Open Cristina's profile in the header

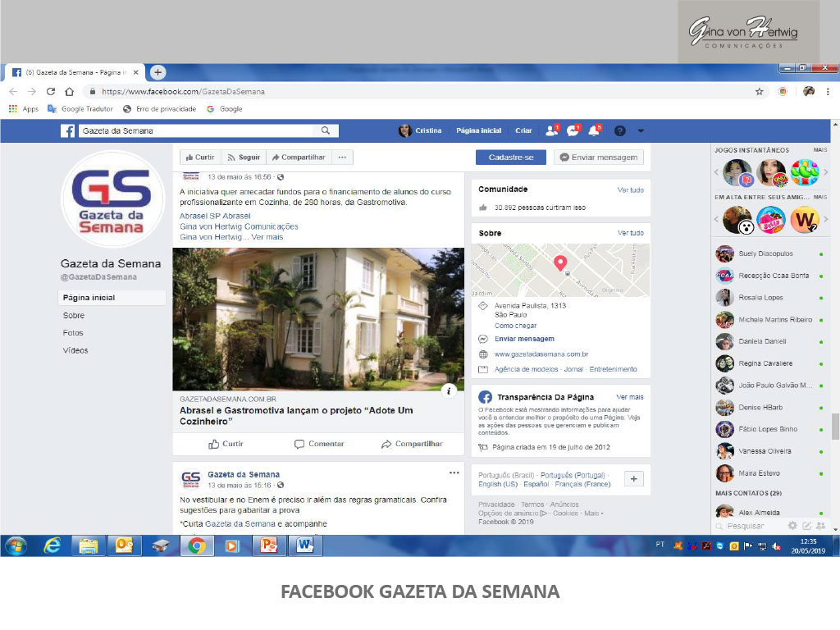tap(421, 130)
